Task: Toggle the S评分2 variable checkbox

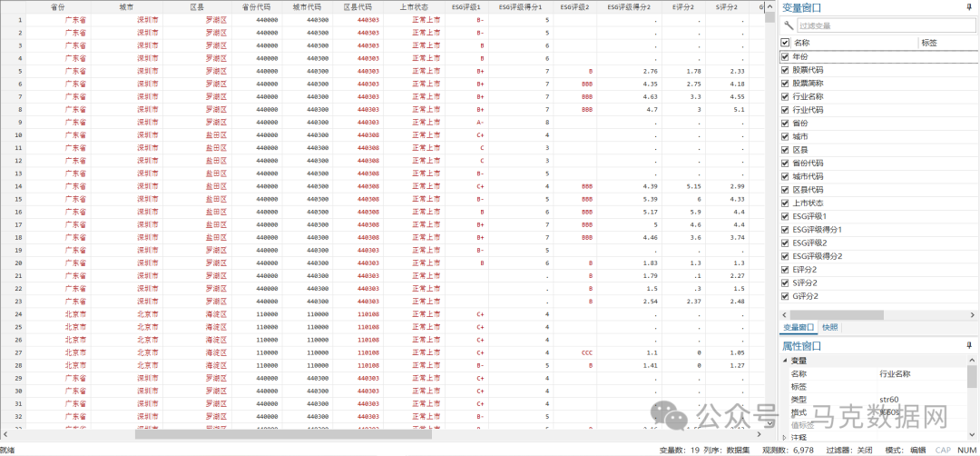Action: (786, 283)
